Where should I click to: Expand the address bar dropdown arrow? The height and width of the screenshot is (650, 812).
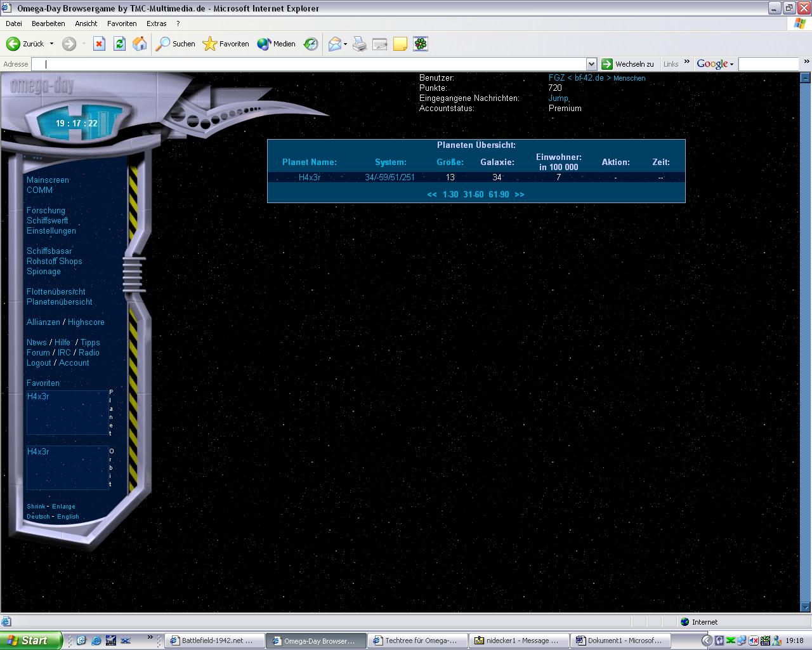tap(591, 64)
